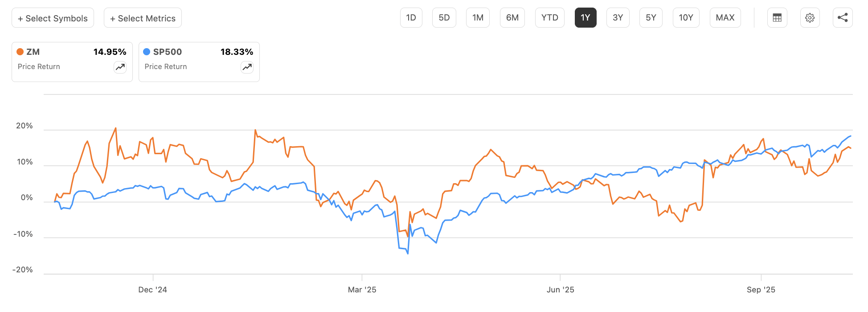Switch to the YTD range tab
Screen dimensions: 868x312
point(549,17)
